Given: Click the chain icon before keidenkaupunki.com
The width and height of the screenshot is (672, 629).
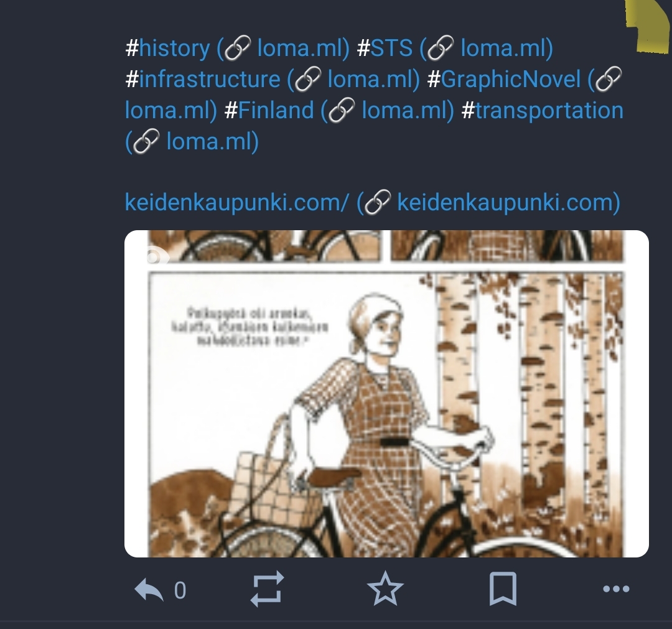Looking at the screenshot, I should [x=377, y=202].
